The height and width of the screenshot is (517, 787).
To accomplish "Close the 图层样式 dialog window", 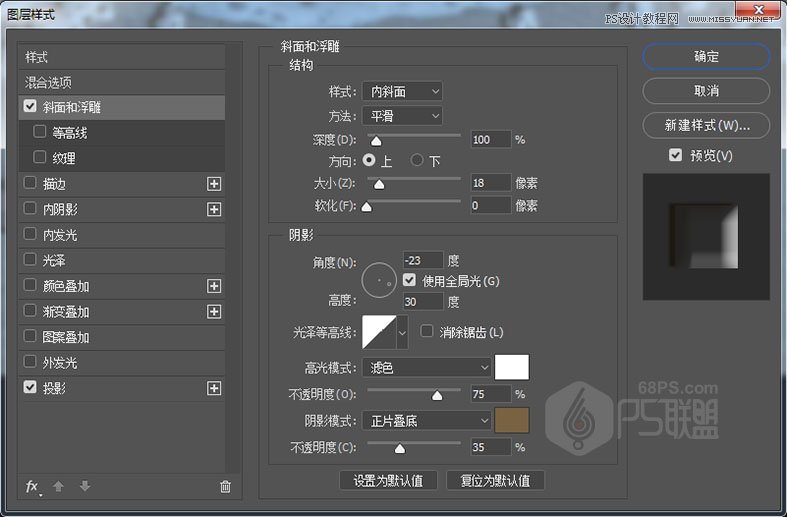I will [x=759, y=9].
